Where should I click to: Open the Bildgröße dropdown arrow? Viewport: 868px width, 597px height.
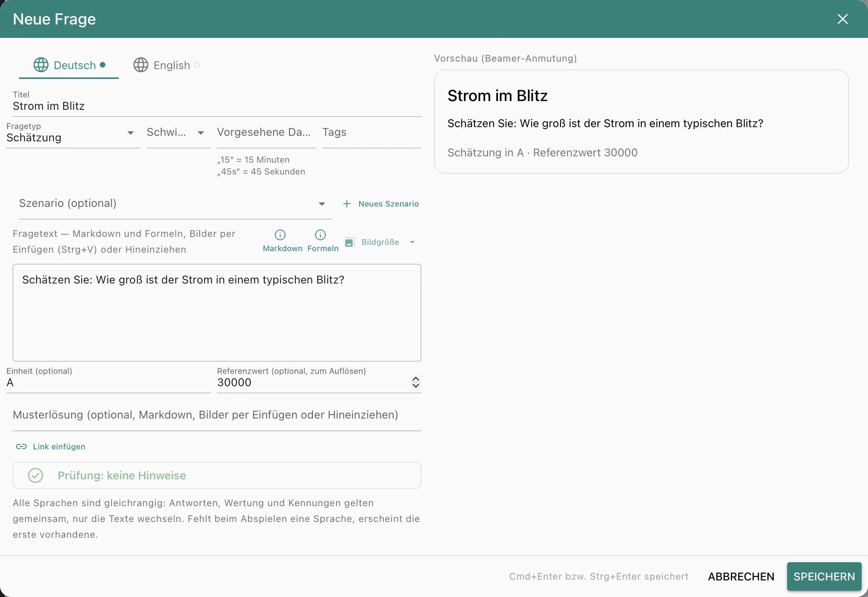click(412, 242)
